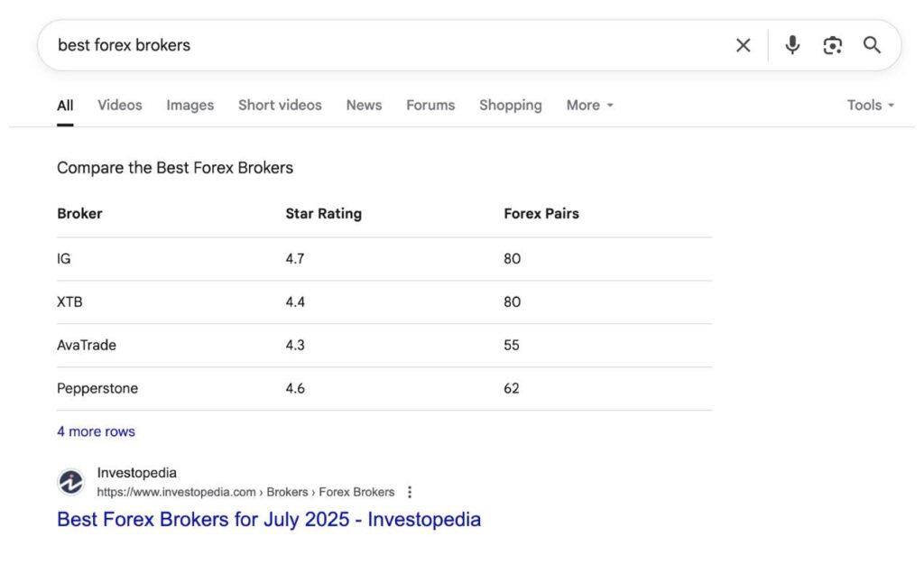Clear the search box with the X icon

tap(743, 45)
